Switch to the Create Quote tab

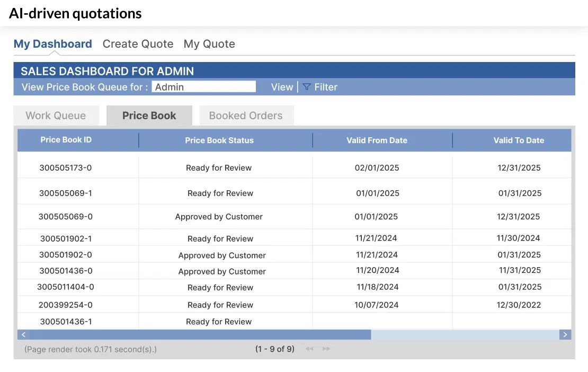(x=138, y=44)
